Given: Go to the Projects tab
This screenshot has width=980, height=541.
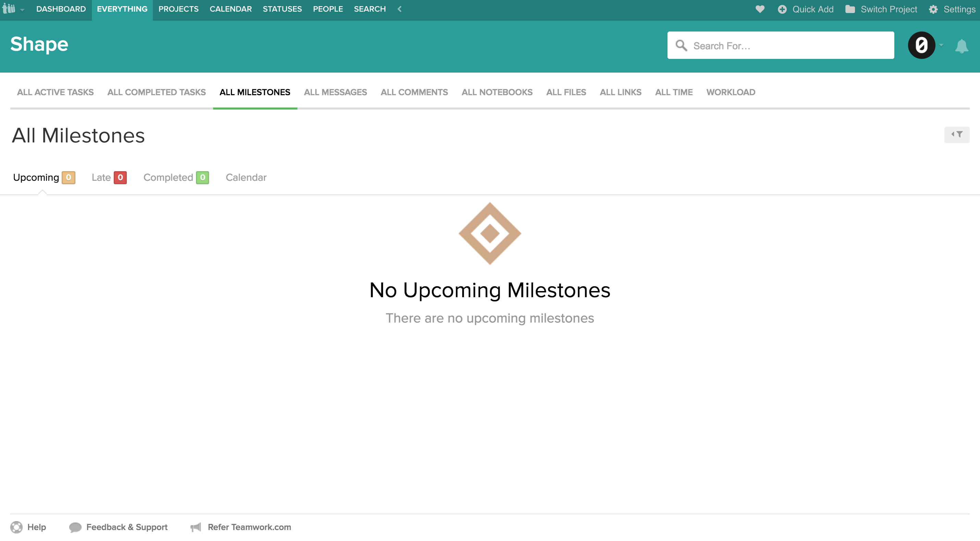Looking at the screenshot, I should [x=179, y=9].
